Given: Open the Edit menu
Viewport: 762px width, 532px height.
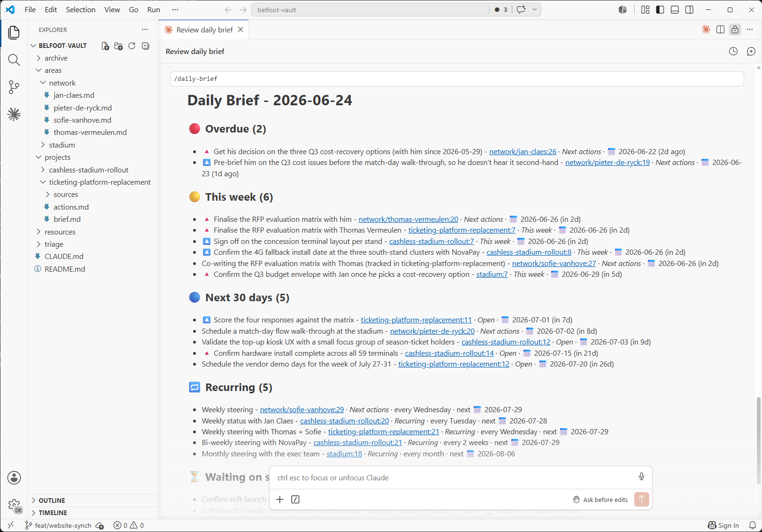Looking at the screenshot, I should 51,10.
